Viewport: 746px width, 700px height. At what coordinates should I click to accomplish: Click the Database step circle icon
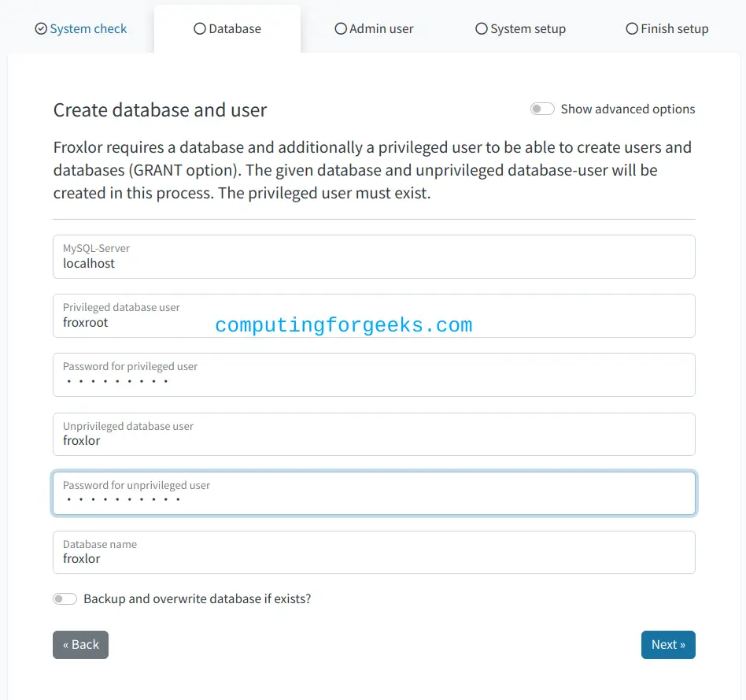coord(200,29)
